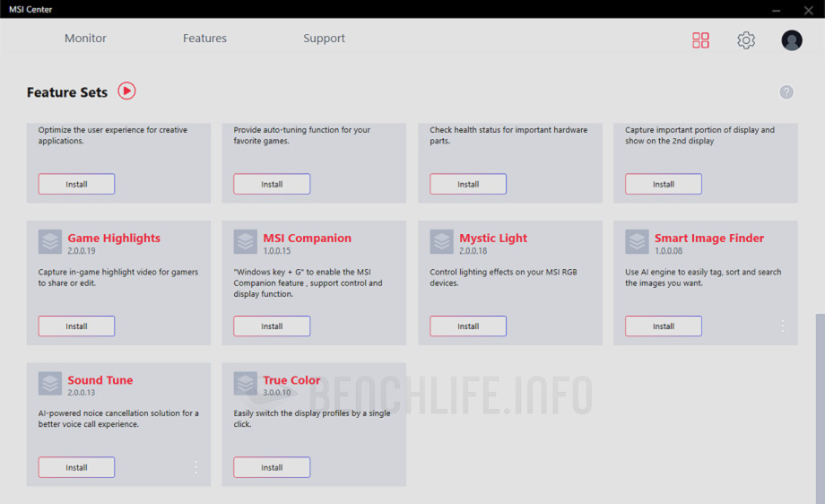Click the "AI-powered noice cancellation" description
This screenshot has height=504, width=825.
pos(118,419)
